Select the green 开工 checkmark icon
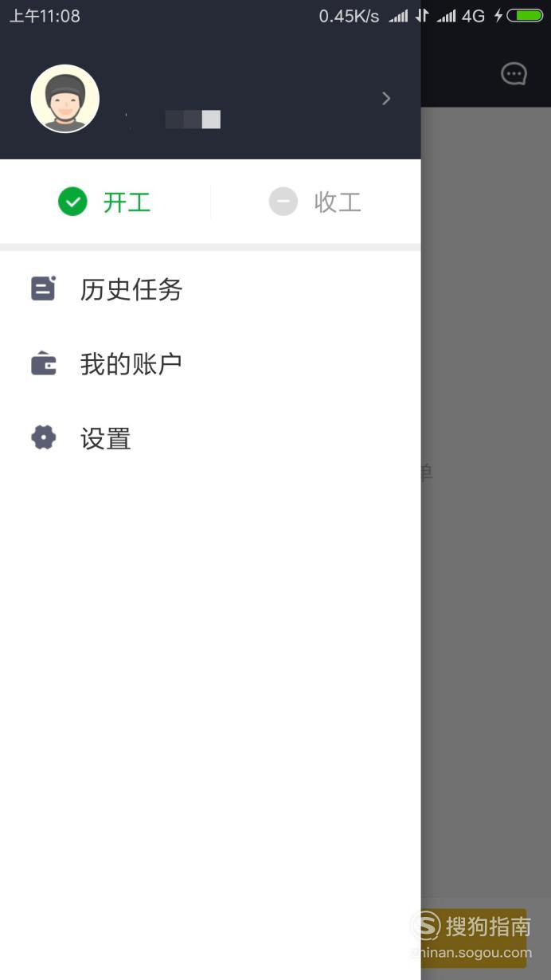 (x=72, y=202)
